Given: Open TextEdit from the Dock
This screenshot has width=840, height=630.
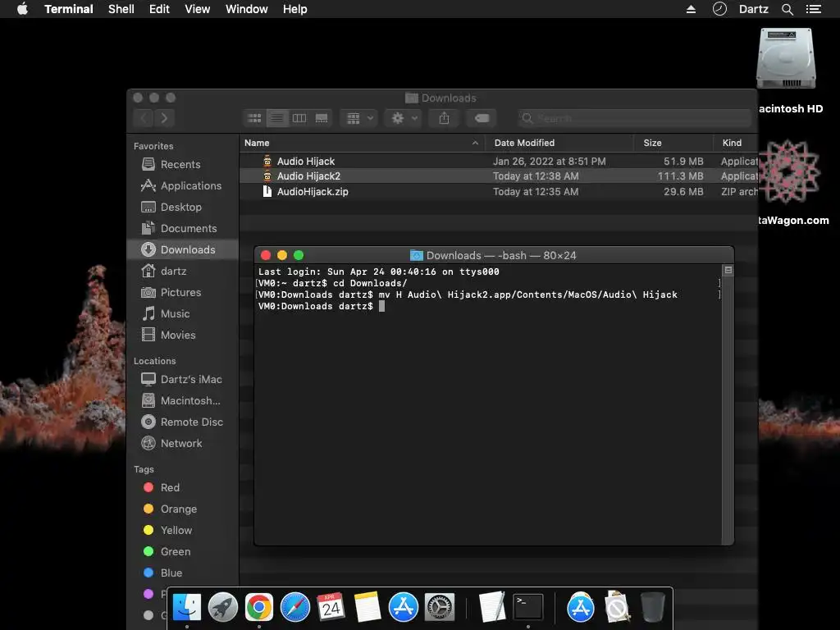Looking at the screenshot, I should pos(492,608).
